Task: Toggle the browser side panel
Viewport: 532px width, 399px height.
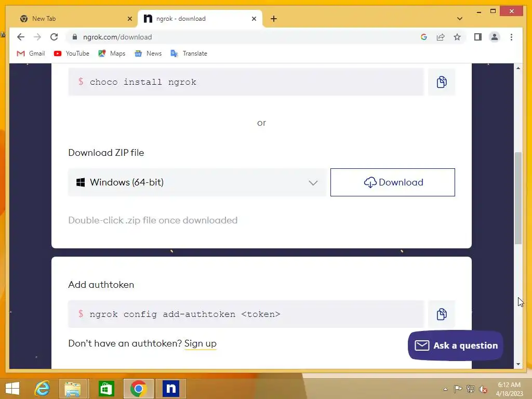Action: click(x=478, y=37)
